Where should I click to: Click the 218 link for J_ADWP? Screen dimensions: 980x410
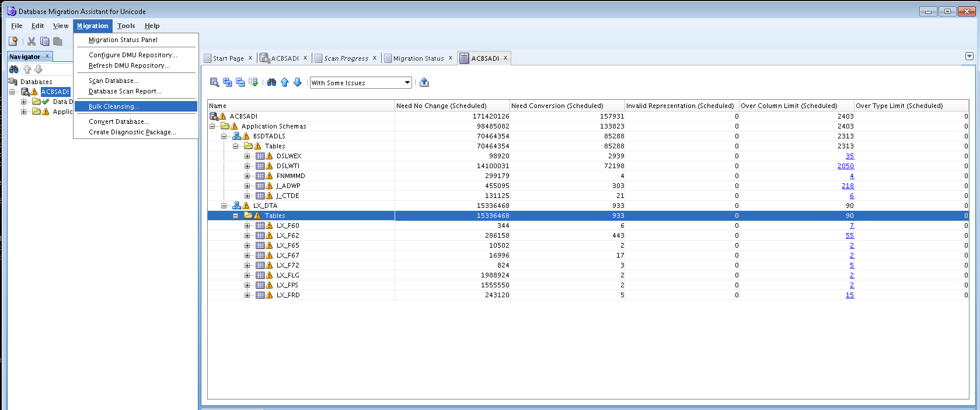tap(848, 186)
